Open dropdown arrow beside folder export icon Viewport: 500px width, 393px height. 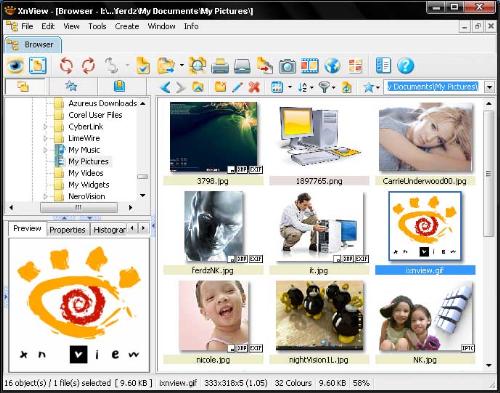(182, 65)
